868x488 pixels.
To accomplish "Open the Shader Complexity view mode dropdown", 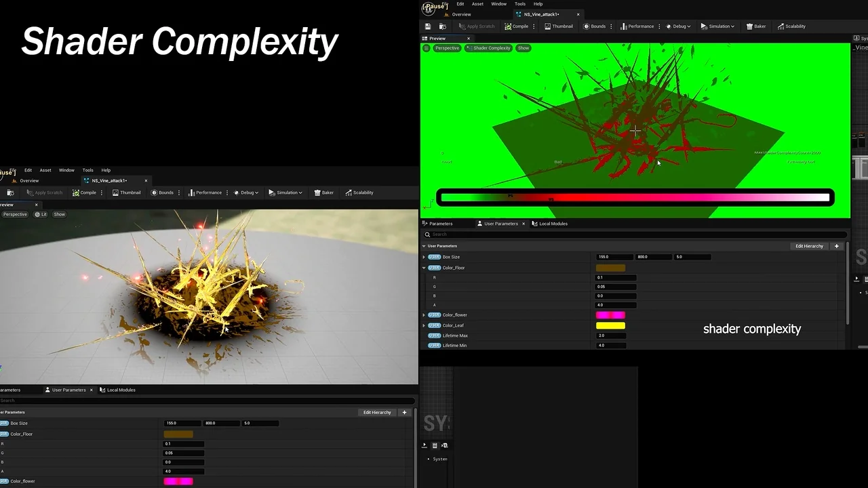I will [x=488, y=48].
